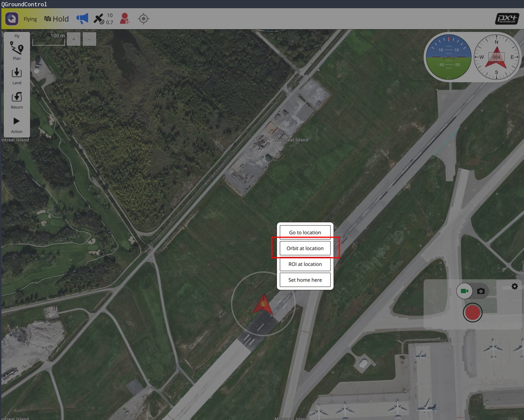Open camera settings gear
Viewport: 524px width, 420px height.
514,286
